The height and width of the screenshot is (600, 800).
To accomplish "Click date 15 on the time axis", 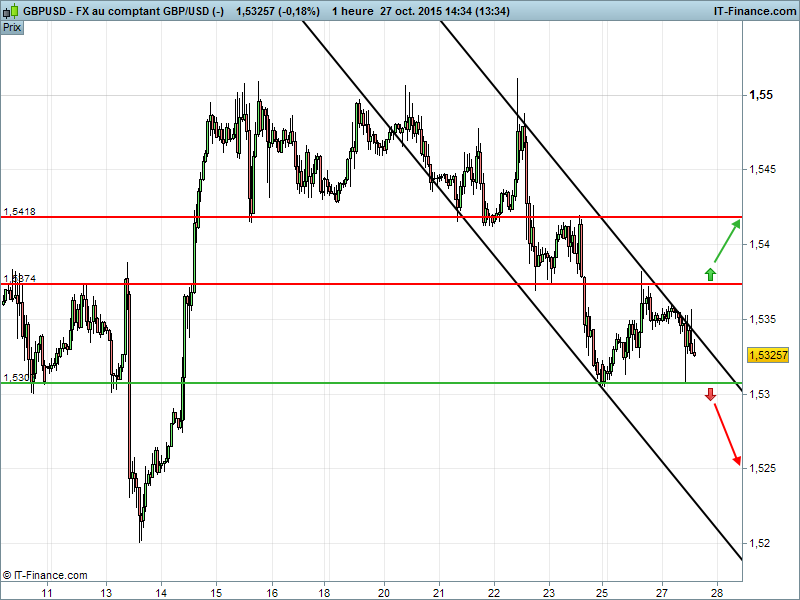I will pos(216,593).
